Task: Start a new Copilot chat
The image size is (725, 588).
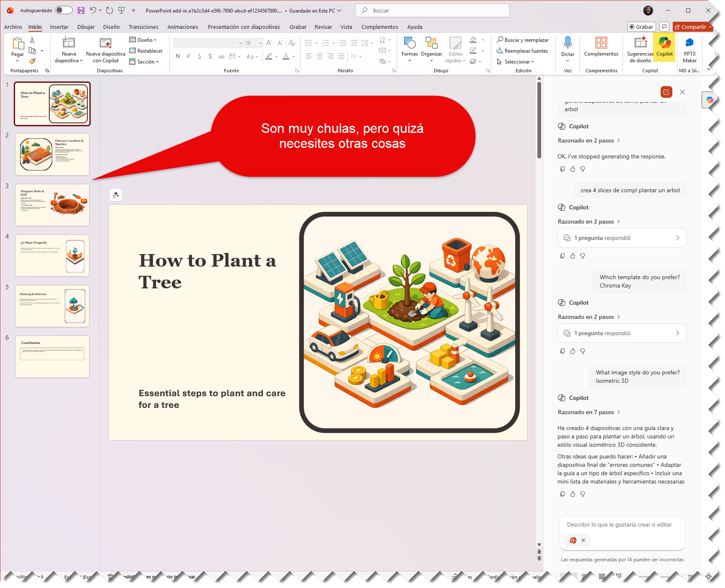Action: click(x=666, y=92)
